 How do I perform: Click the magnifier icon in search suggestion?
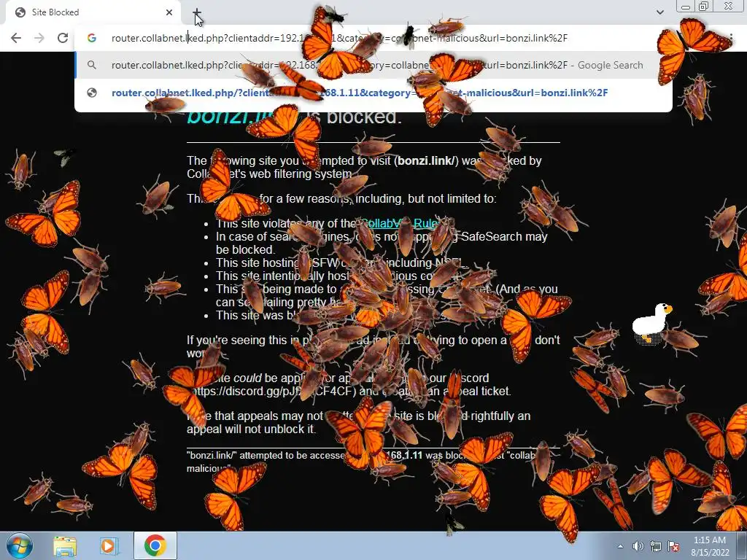(x=92, y=65)
